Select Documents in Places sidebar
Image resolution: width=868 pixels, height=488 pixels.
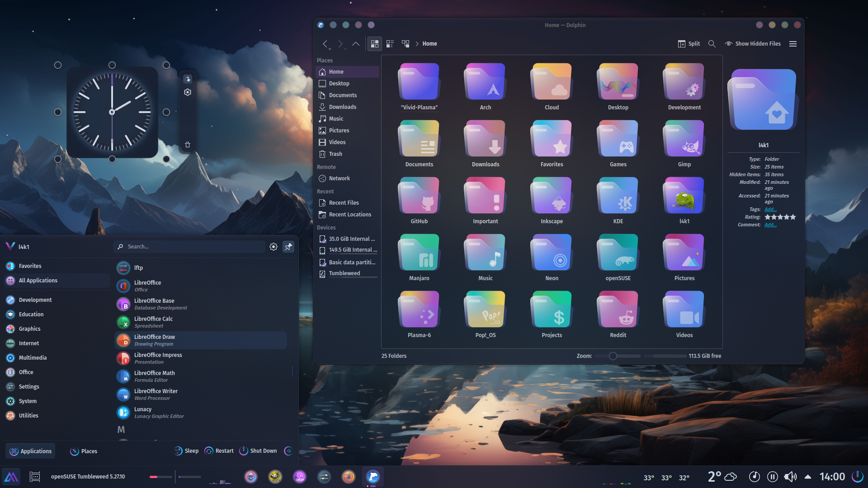click(x=347, y=95)
